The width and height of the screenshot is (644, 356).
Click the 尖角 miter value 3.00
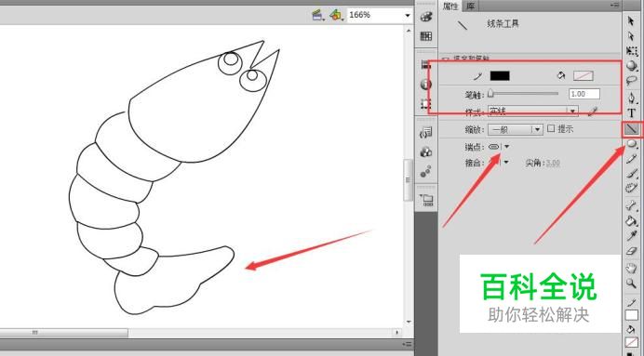[553, 163]
